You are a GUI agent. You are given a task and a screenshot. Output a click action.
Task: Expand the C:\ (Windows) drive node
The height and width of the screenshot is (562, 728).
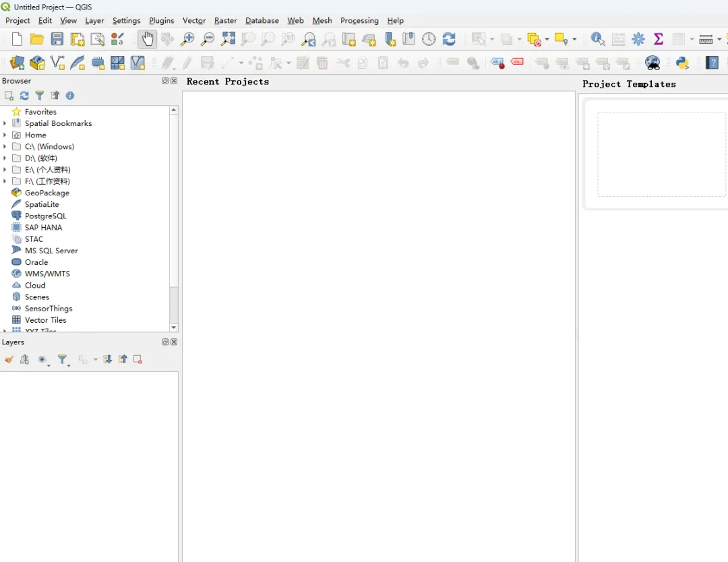[5, 146]
